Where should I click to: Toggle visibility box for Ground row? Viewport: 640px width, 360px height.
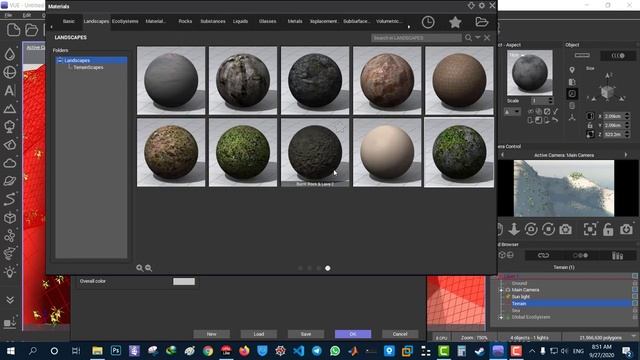[635, 283]
